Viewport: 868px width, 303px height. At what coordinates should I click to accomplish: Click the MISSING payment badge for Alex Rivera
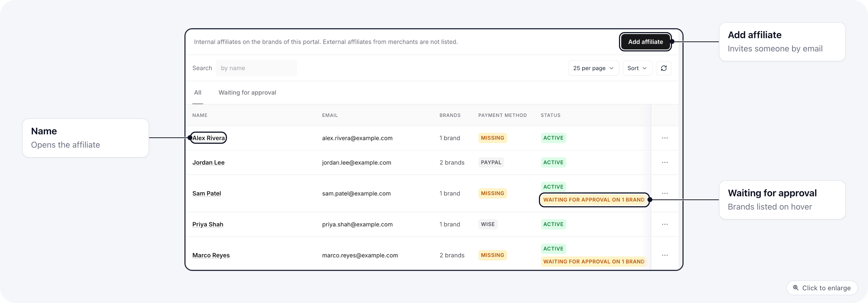(492, 138)
